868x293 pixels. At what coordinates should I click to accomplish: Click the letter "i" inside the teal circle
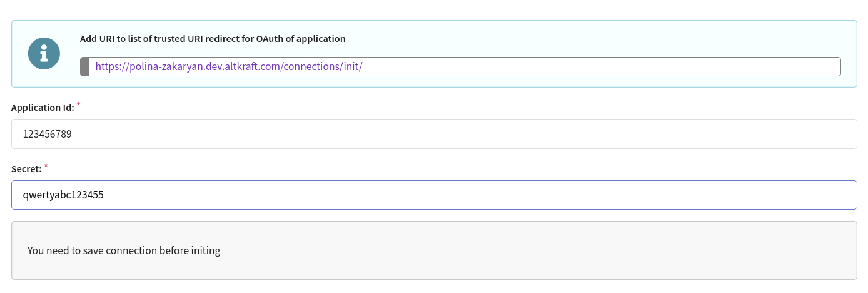click(44, 54)
